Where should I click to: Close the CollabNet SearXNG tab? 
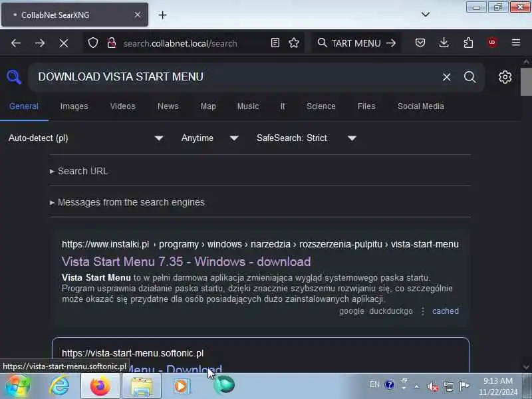tap(138, 15)
